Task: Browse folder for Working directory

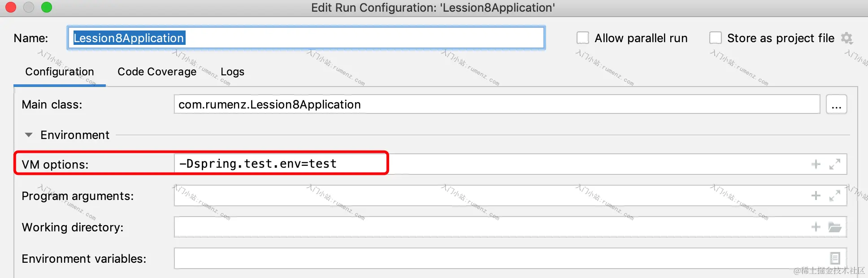Action: pyautogui.click(x=834, y=227)
